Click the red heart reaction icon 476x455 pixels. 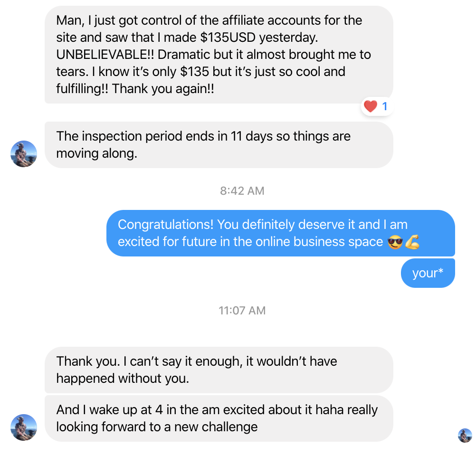(x=370, y=106)
